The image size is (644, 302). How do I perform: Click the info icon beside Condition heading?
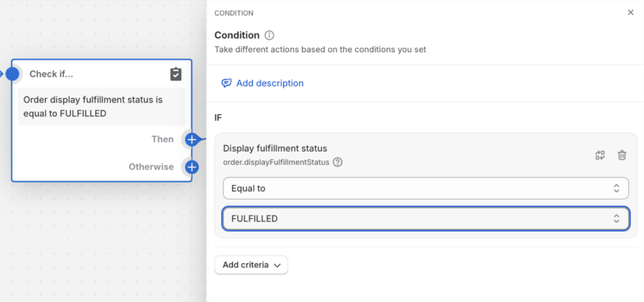(x=270, y=35)
